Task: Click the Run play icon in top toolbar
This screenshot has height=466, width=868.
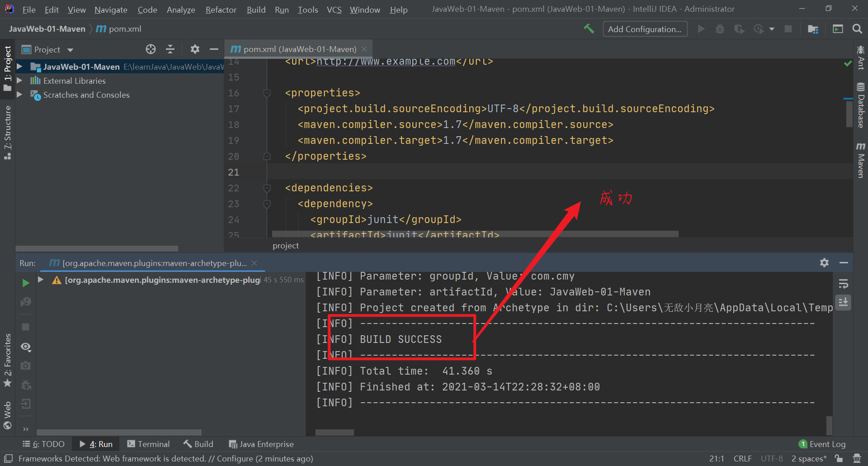Action: click(x=701, y=29)
